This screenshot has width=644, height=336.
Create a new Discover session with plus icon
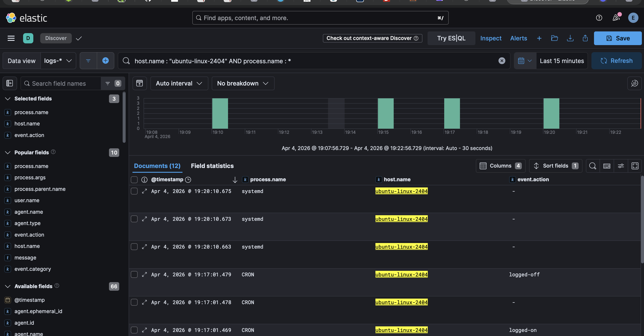pos(539,38)
